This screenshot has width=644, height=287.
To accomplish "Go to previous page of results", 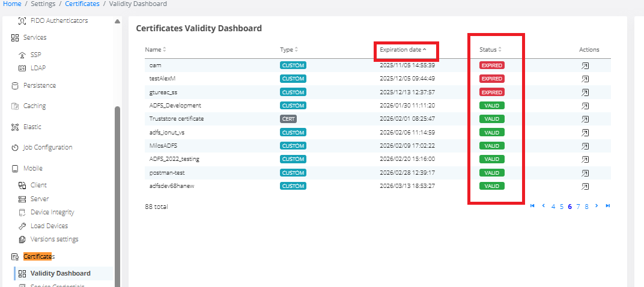I will pyautogui.click(x=543, y=206).
